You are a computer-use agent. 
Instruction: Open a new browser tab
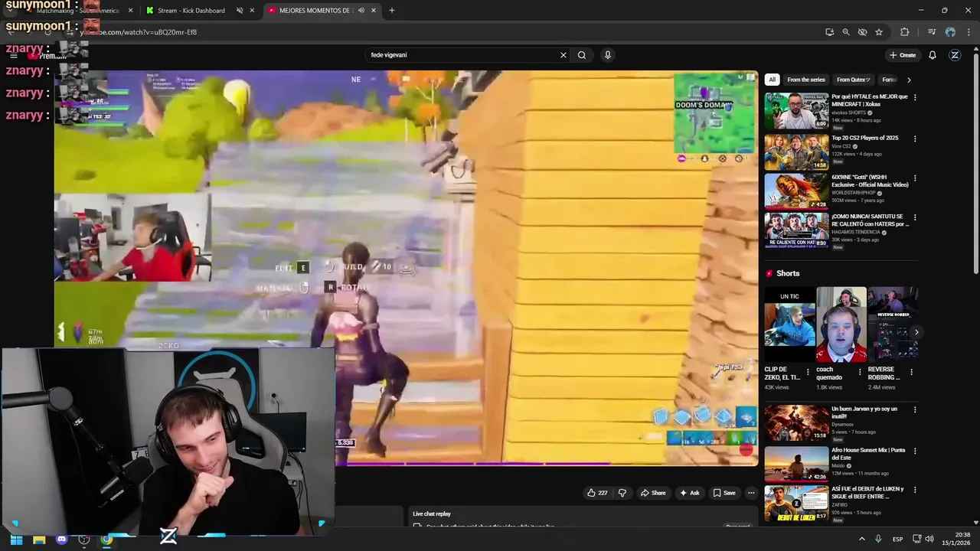[392, 11]
